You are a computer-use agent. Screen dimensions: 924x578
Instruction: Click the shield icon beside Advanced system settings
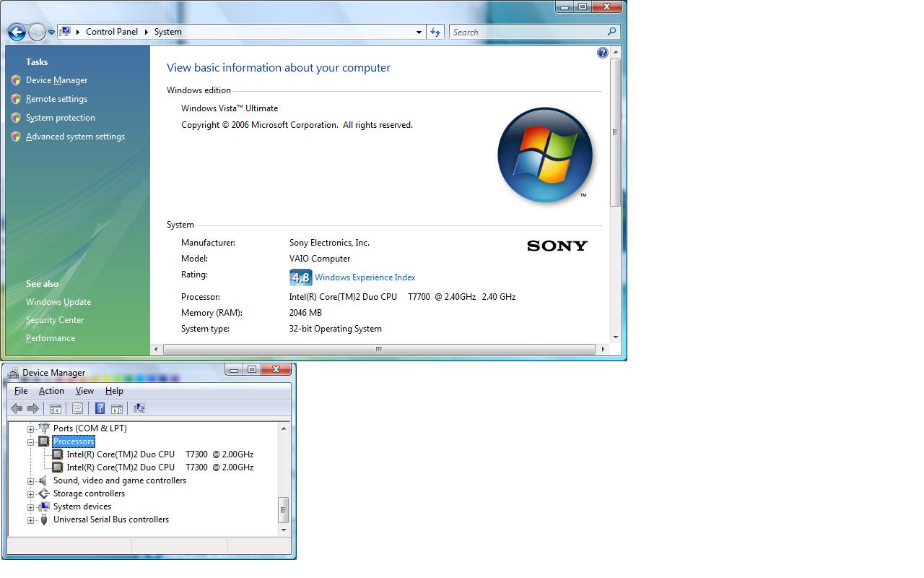pos(16,137)
